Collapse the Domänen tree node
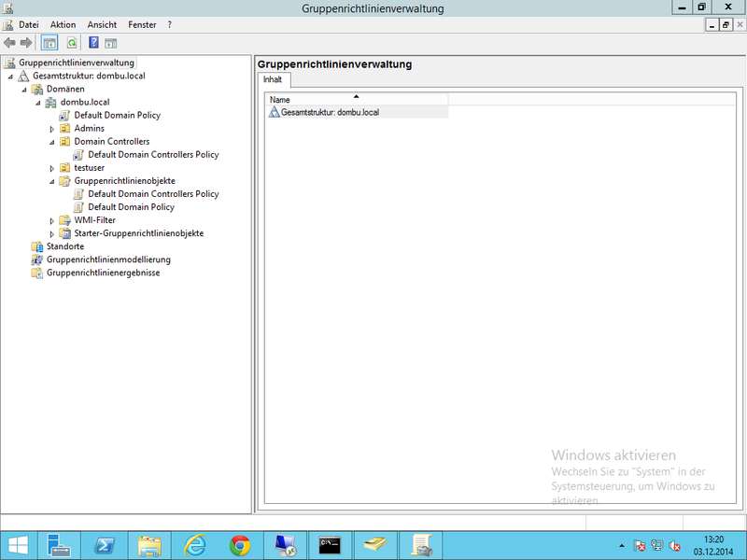747x560 pixels. [24, 90]
